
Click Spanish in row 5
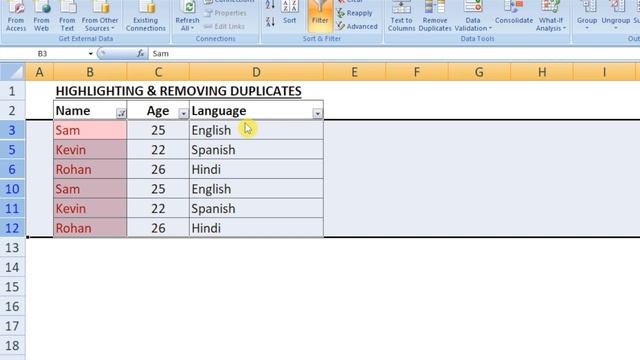256,150
